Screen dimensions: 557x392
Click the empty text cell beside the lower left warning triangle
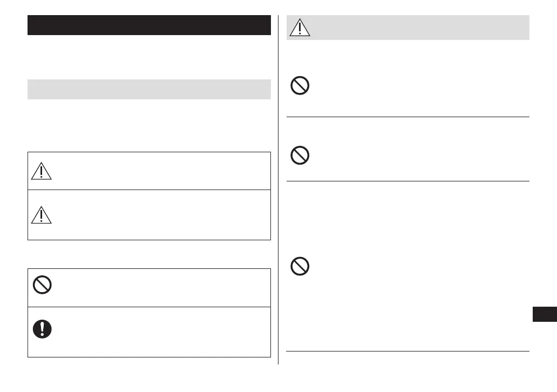(x=161, y=215)
